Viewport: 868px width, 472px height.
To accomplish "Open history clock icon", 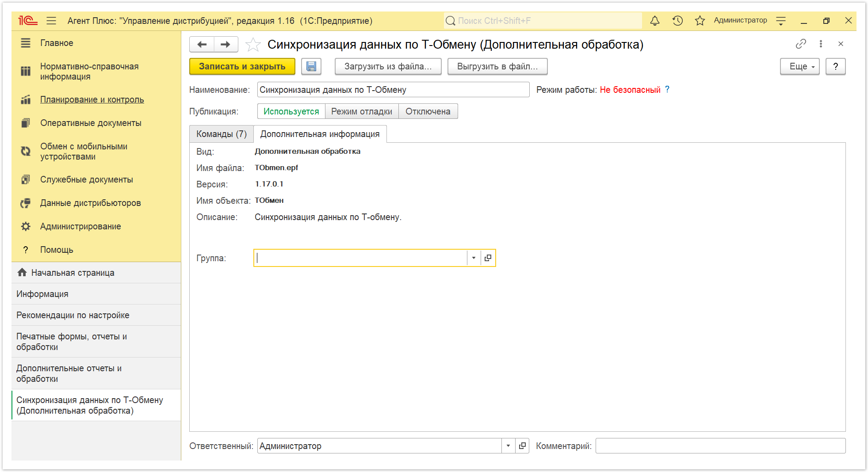I will (x=677, y=21).
